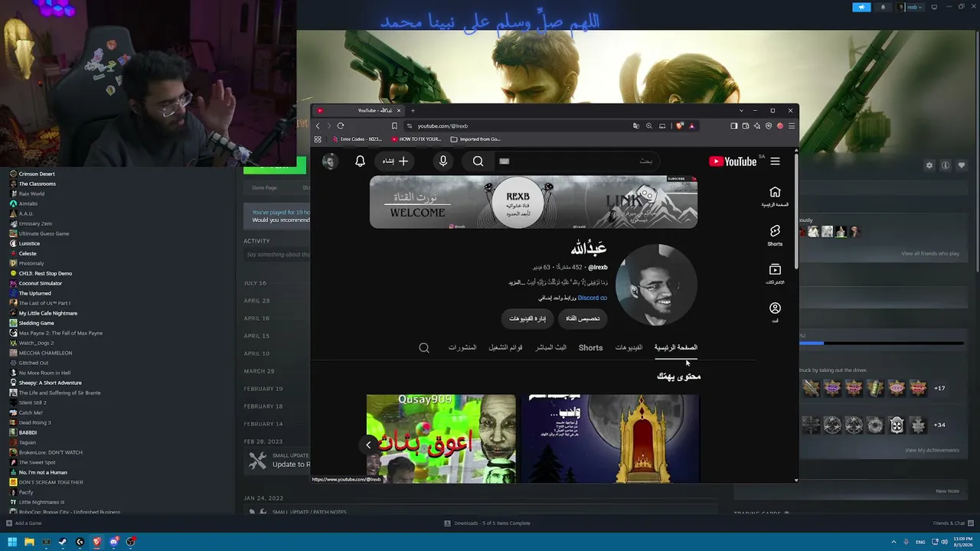
Task: Click the account avatar in YouTube's header
Action: 330,161
